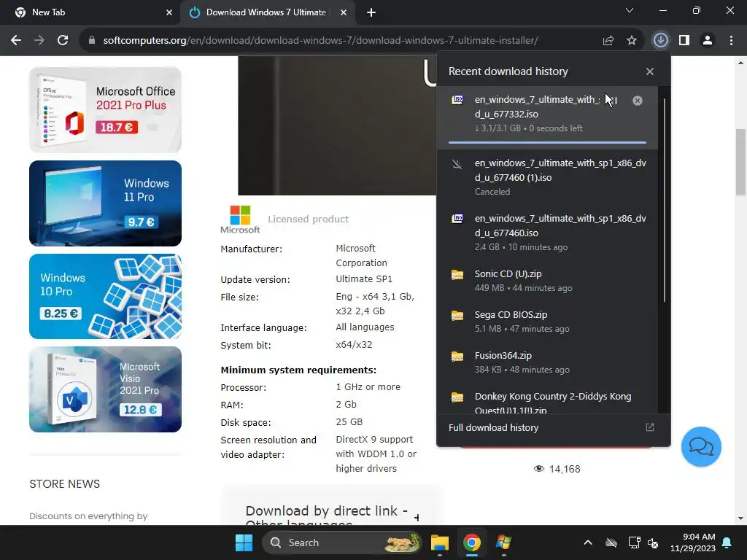This screenshot has height=560, width=747.
Task: Click the STORE NEWS heading
Action: pos(65,484)
